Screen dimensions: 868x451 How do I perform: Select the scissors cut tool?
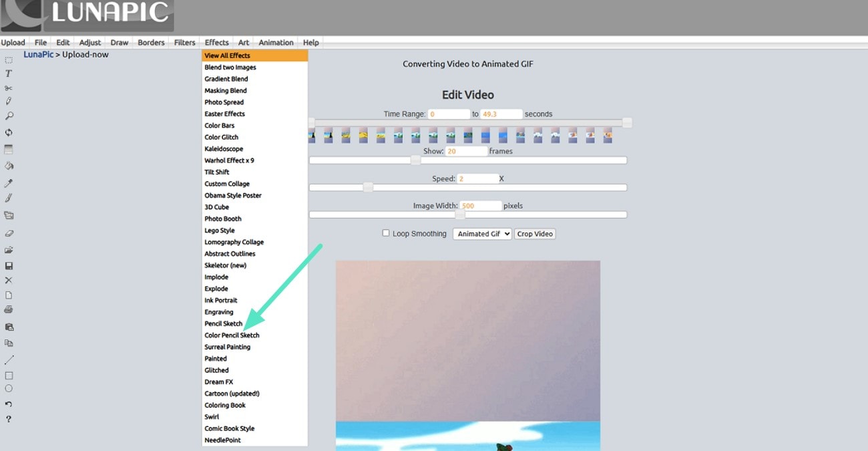[x=9, y=88]
